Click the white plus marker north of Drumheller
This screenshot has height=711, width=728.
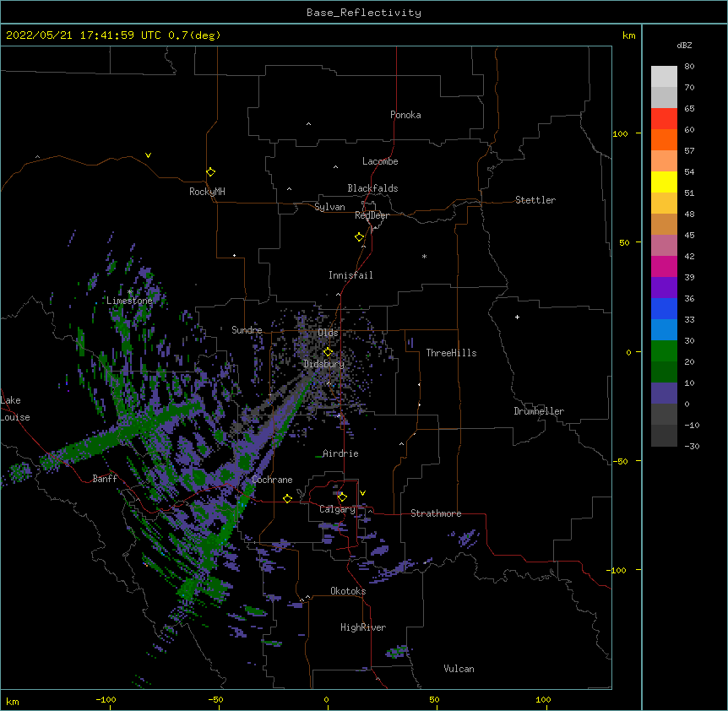[517, 317]
